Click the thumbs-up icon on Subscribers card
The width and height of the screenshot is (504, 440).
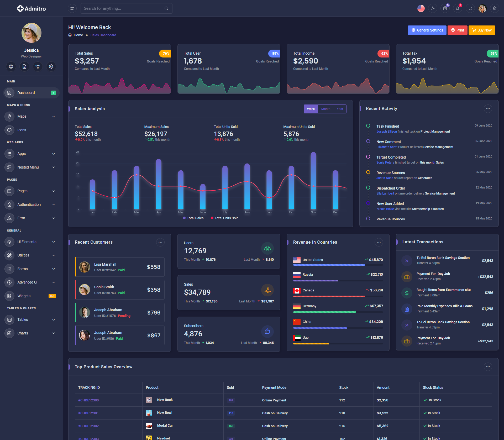(267, 331)
